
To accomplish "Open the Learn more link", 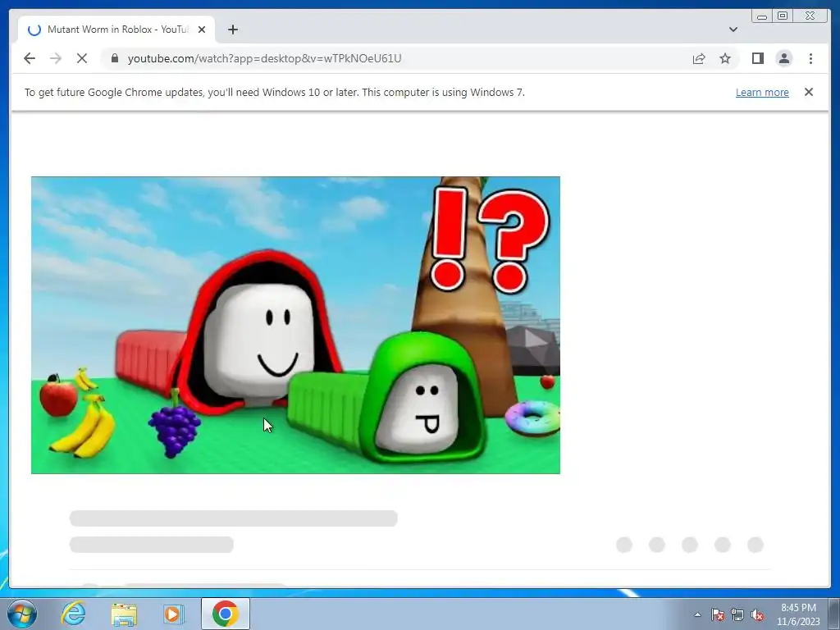I will click(x=762, y=92).
